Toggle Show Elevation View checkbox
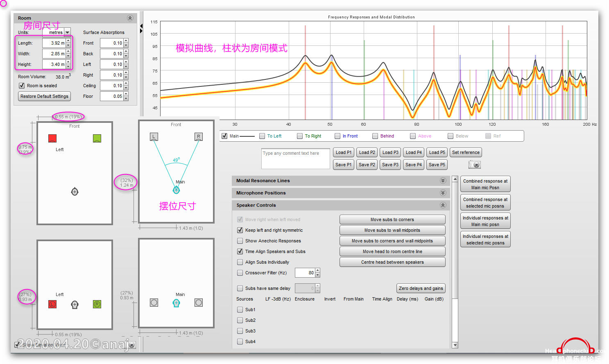Screen dimensions: 609x364 point(18,345)
